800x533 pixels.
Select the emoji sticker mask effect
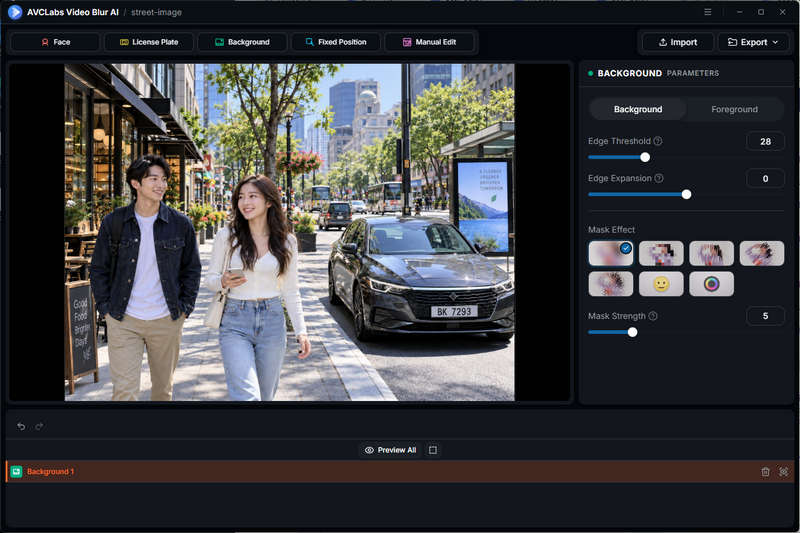point(661,284)
